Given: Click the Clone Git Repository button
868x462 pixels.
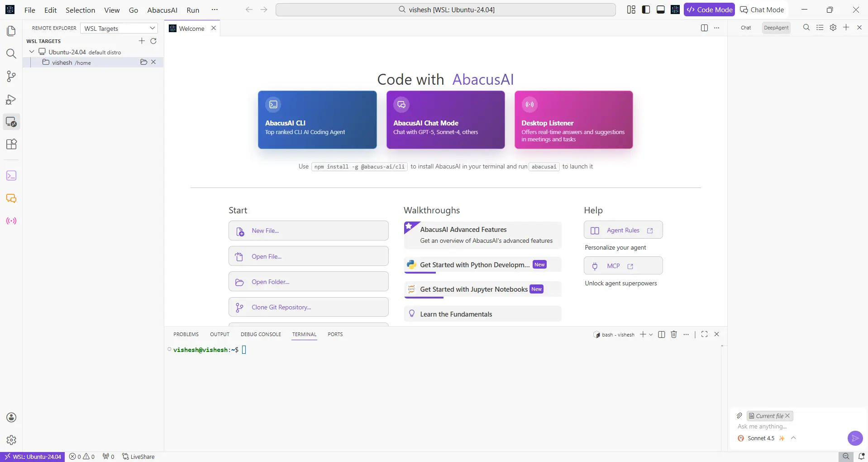Looking at the screenshot, I should click(308, 307).
